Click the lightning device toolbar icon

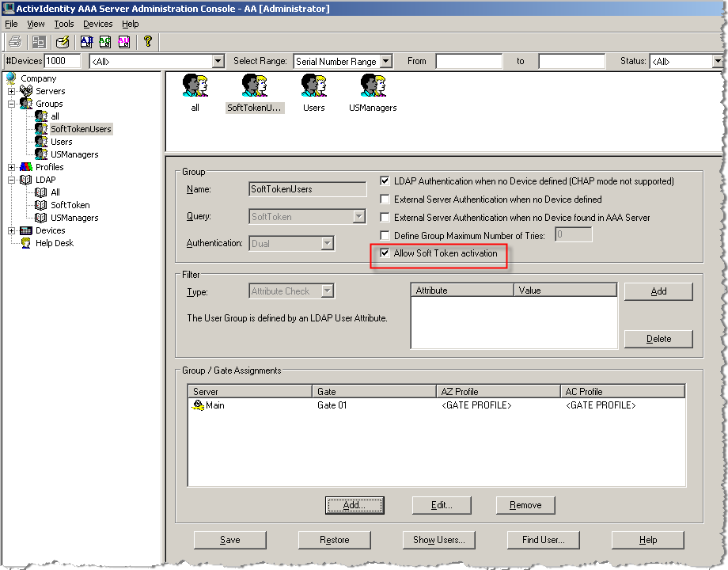[61, 42]
